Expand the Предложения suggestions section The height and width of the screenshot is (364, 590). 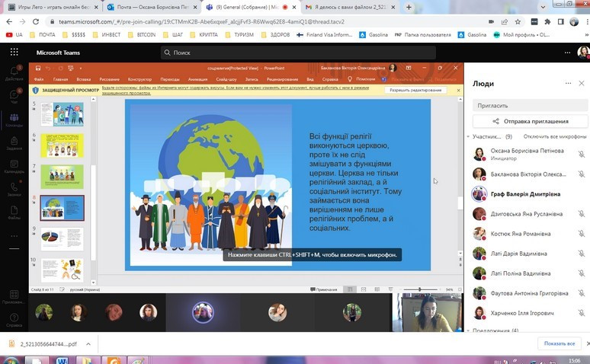pos(469,330)
